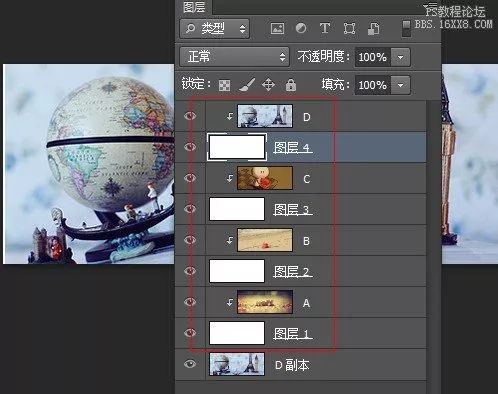Click clipping mask arrow on layer A
Screen dimensions: 498x394
click(x=230, y=302)
